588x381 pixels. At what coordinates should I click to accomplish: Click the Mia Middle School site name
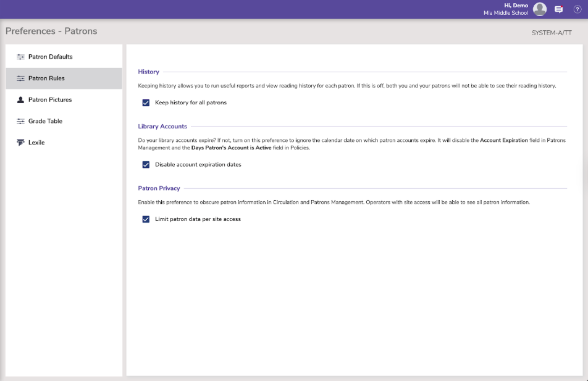(x=506, y=13)
